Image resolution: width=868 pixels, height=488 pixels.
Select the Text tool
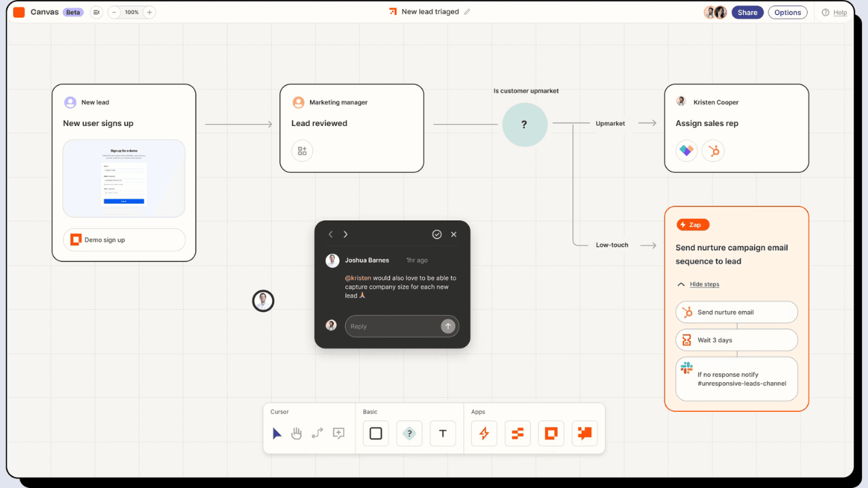[x=443, y=433]
